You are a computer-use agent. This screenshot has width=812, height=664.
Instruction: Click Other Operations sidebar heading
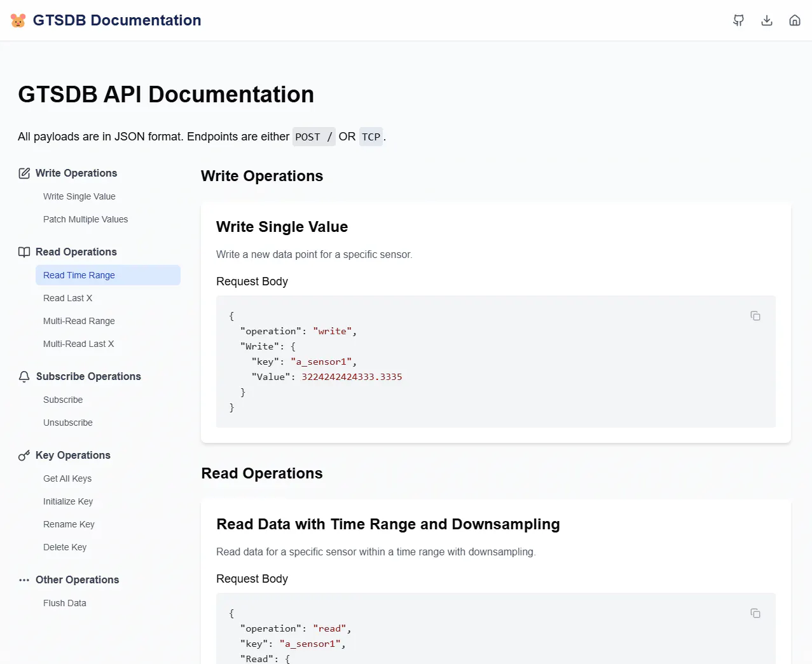point(78,580)
